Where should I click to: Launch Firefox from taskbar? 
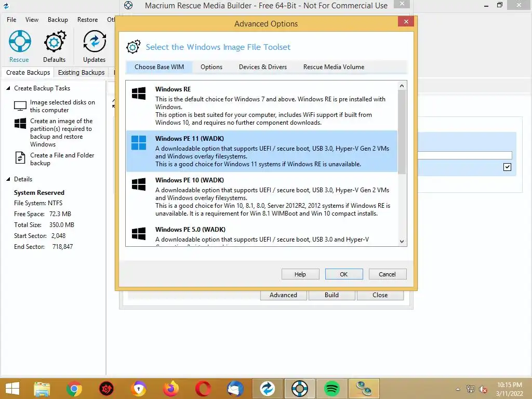pyautogui.click(x=170, y=389)
